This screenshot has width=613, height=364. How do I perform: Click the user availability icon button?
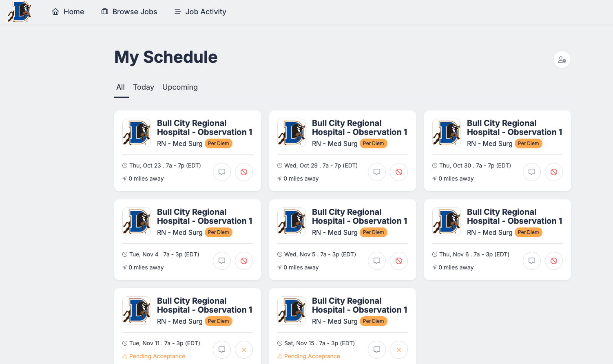(562, 60)
